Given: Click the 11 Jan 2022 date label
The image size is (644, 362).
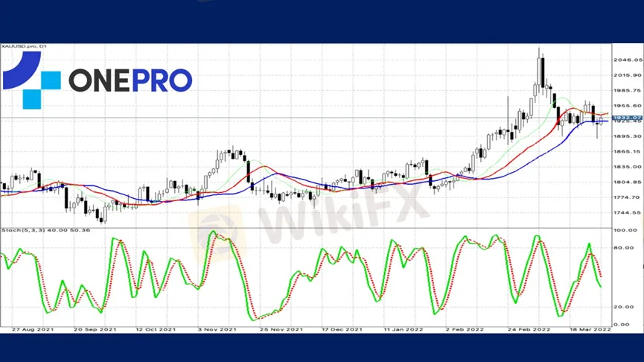Looking at the screenshot, I should pos(403,329).
